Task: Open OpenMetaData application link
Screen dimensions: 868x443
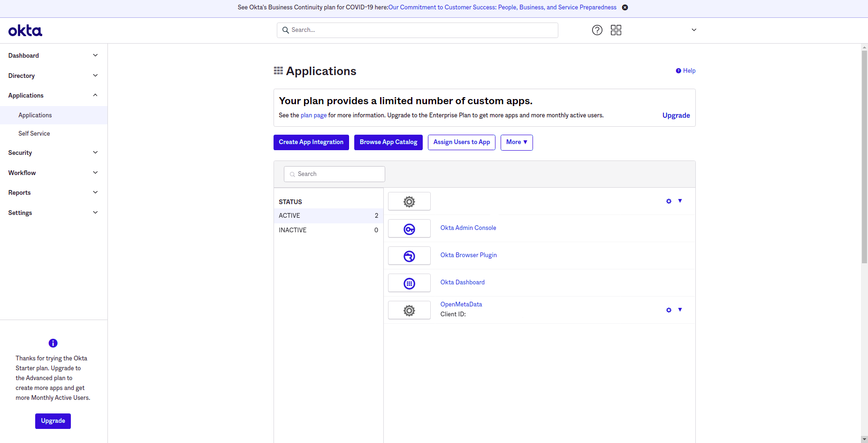Action: pos(461,305)
